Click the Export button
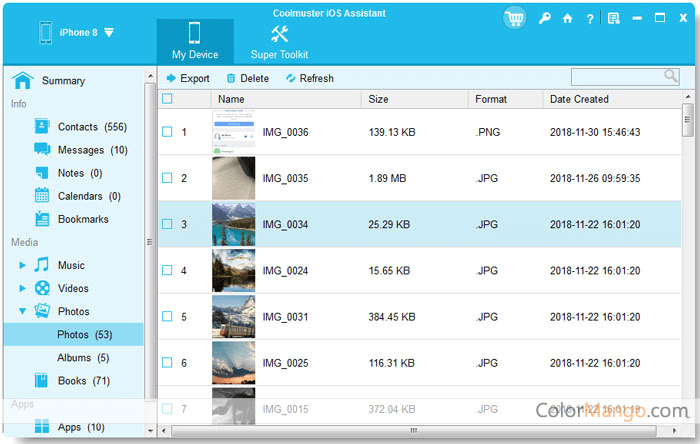The height and width of the screenshot is (444, 700). [187, 78]
